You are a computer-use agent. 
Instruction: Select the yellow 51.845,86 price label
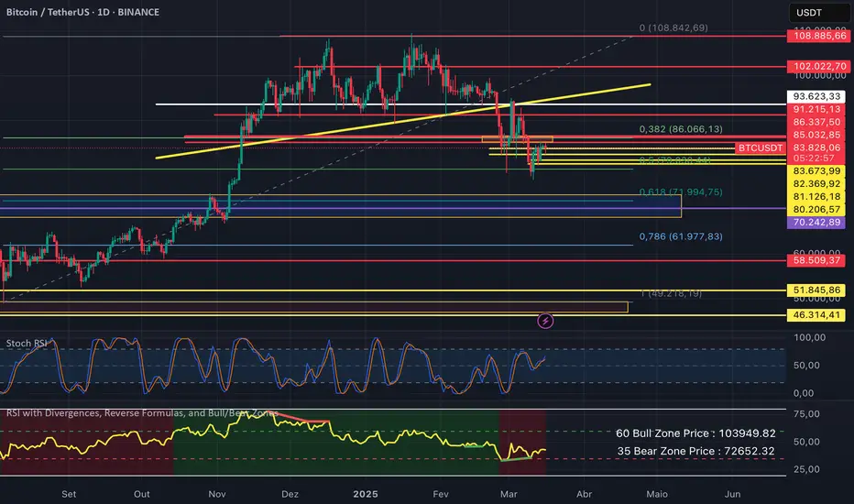click(x=816, y=290)
